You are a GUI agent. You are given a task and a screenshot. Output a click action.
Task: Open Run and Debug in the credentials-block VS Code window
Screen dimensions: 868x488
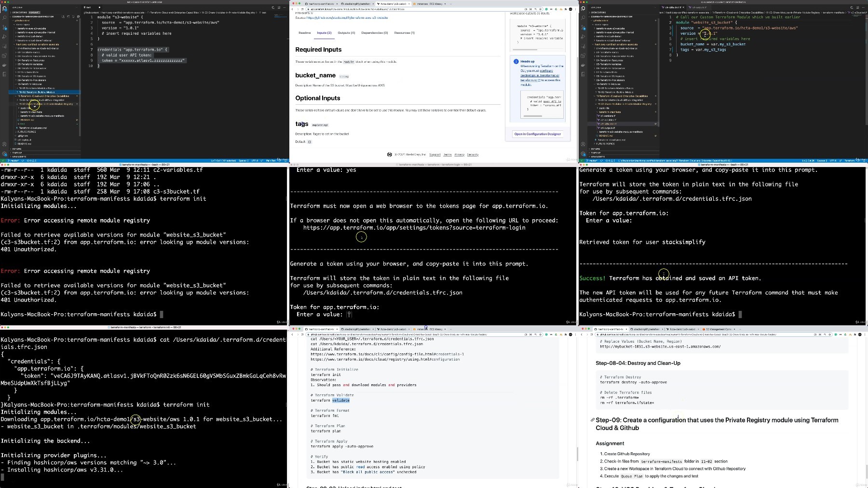click(4, 37)
